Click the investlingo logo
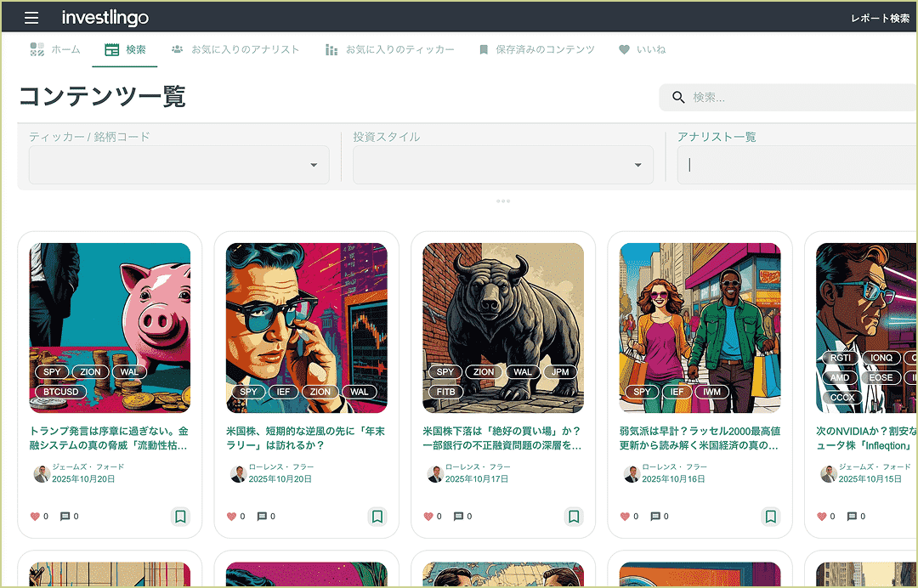Screen dimensions: 918x588 [105, 18]
